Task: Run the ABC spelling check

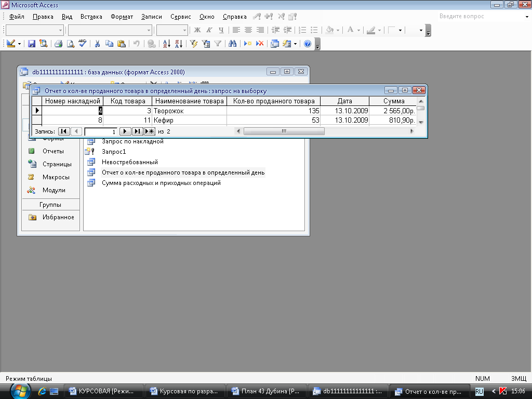Action: (83, 44)
